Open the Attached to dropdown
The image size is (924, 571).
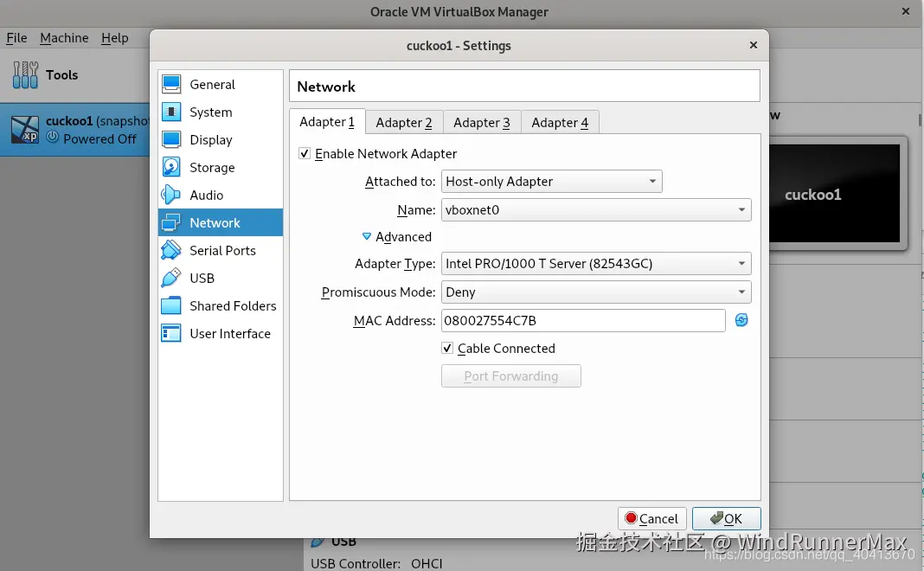[552, 182]
